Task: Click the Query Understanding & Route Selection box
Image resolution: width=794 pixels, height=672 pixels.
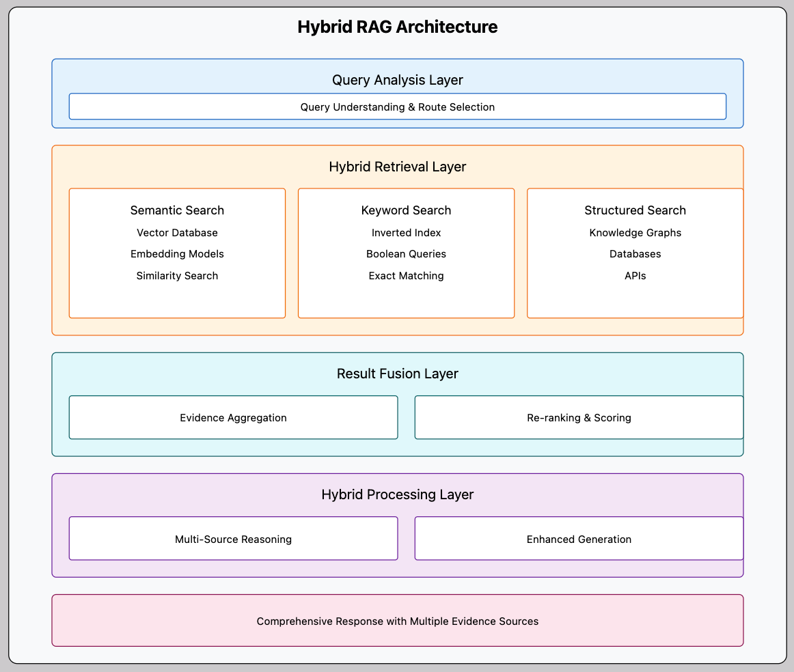Action: pyautogui.click(x=397, y=107)
